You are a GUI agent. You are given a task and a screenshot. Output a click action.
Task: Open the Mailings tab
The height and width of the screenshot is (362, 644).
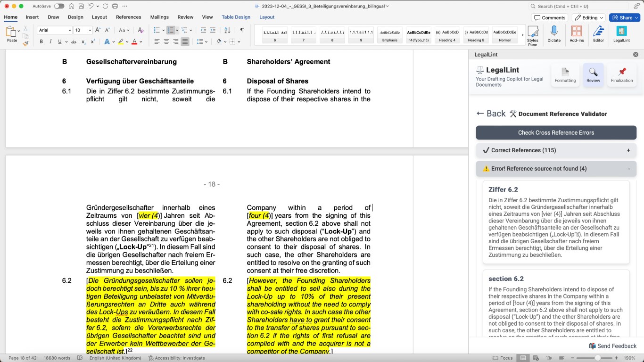click(x=159, y=17)
